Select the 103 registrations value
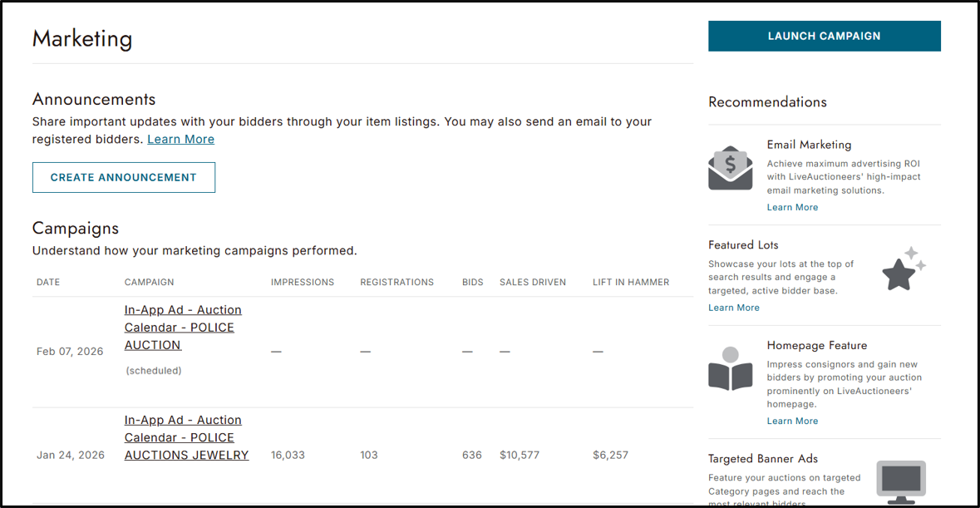The width and height of the screenshot is (980, 508). coord(369,456)
